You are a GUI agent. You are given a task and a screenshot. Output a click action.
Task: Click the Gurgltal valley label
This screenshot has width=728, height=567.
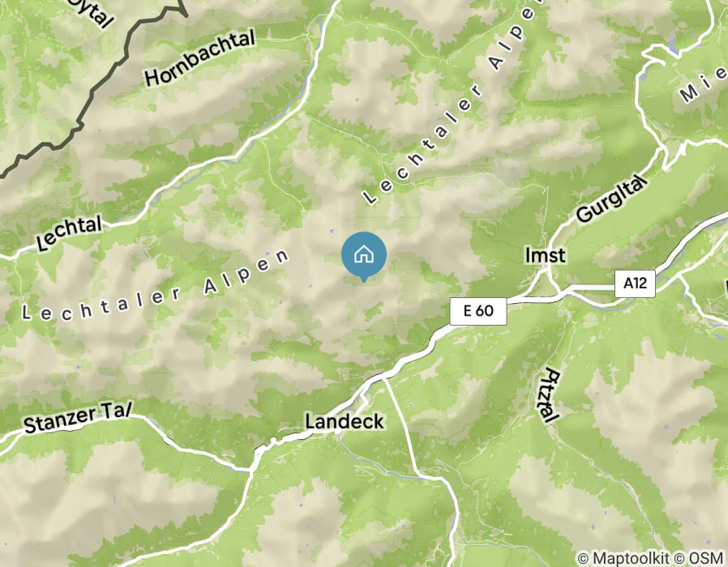(x=611, y=198)
